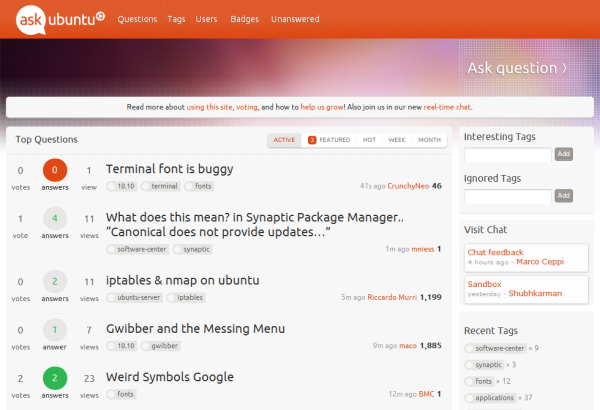Open BMC's user profile

point(426,394)
